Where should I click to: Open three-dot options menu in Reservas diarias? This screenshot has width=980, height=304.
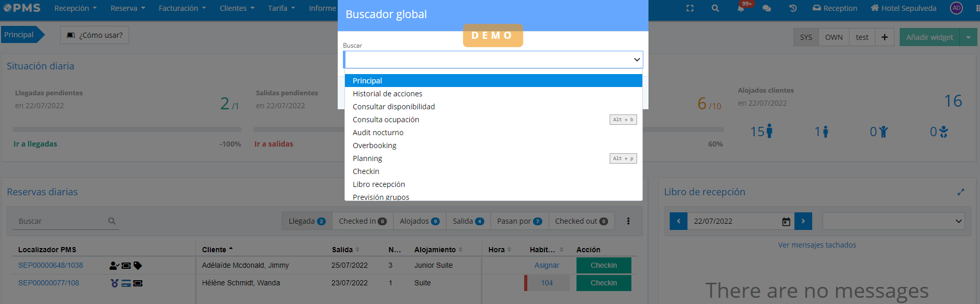coord(628,221)
